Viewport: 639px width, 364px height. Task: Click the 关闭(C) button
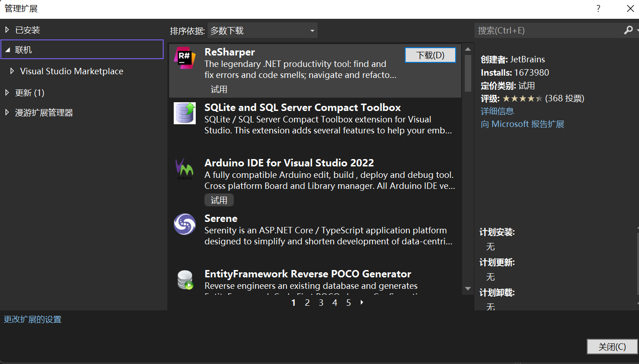(x=612, y=347)
